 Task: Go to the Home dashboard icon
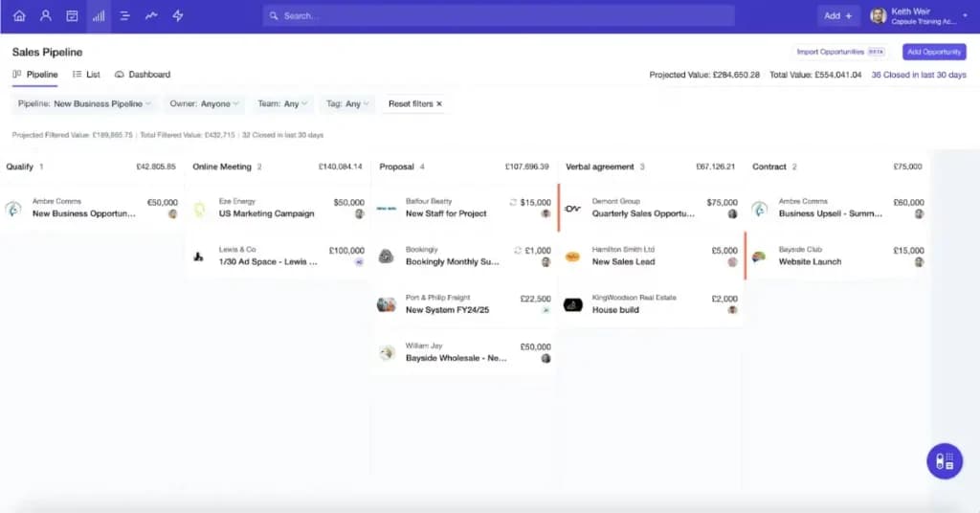tap(19, 15)
